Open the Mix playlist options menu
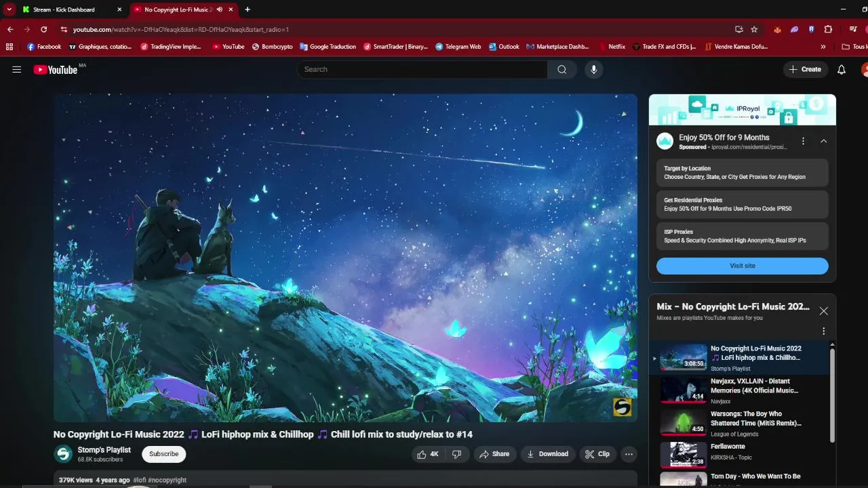Viewport: 868px width, 488px height. click(824, 331)
